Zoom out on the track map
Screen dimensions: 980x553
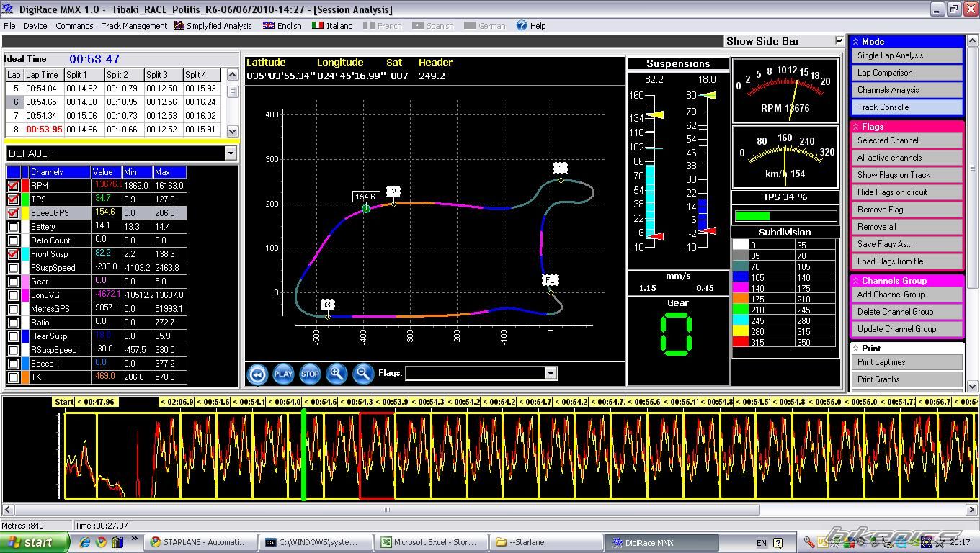(x=363, y=373)
